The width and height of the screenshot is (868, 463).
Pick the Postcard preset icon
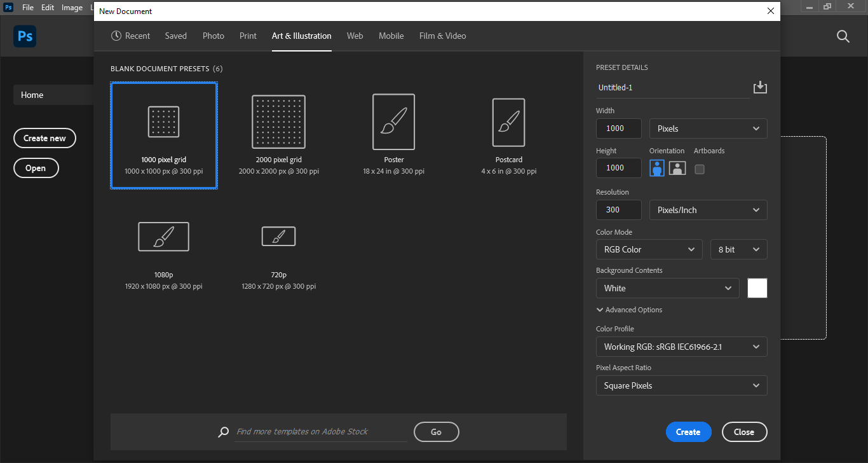[x=508, y=122]
